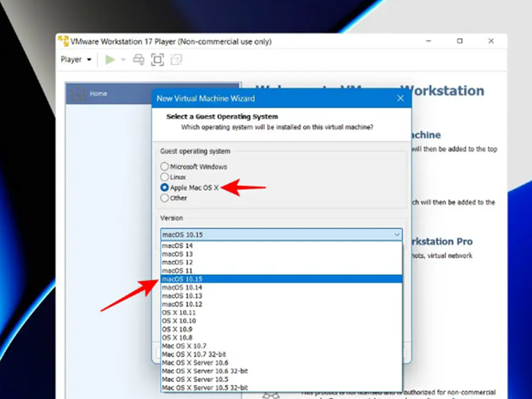532x399 pixels.
Task: Choose macOS 10.14 from the version list
Action: point(281,287)
